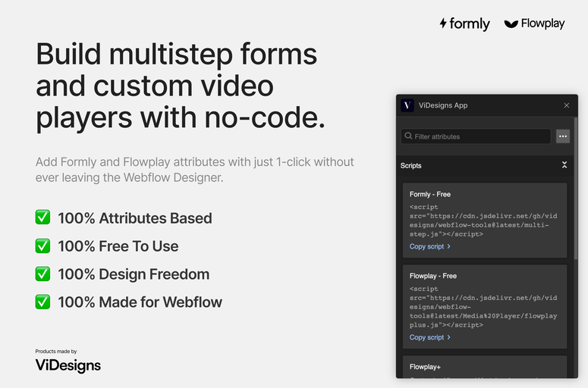The width and height of the screenshot is (588, 388).
Task: Close the ViDesigns App panel
Action: 566,105
